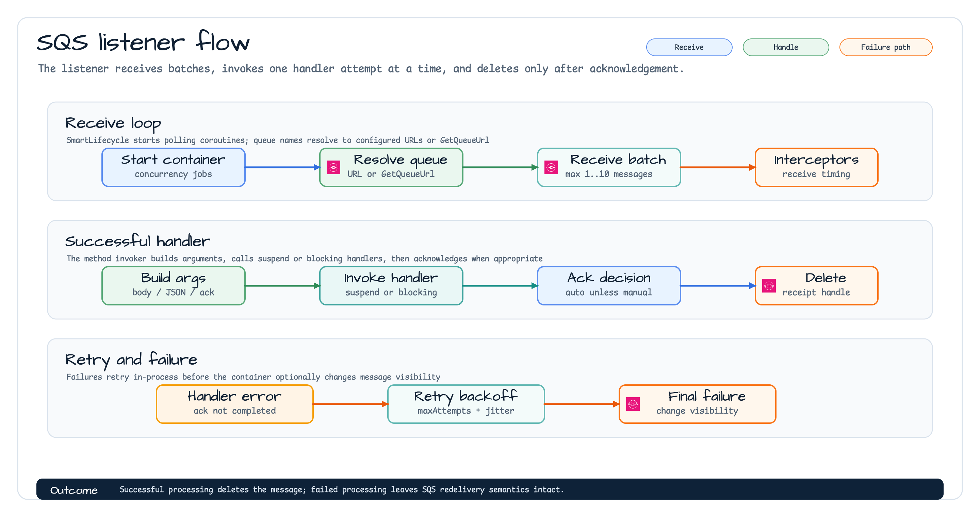The height and width of the screenshot is (517, 980).
Task: Click the 'URL or GetQueueUrl' caption
Action: (x=391, y=174)
